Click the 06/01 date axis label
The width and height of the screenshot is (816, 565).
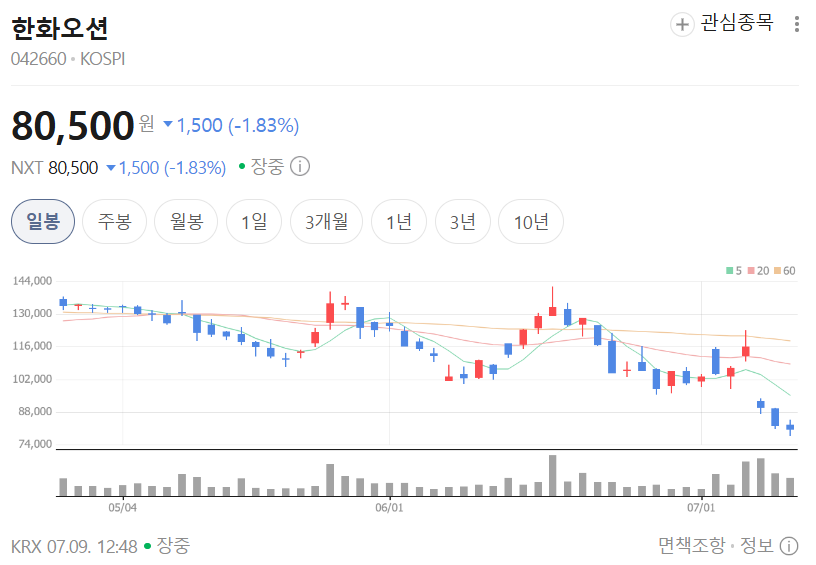389,507
